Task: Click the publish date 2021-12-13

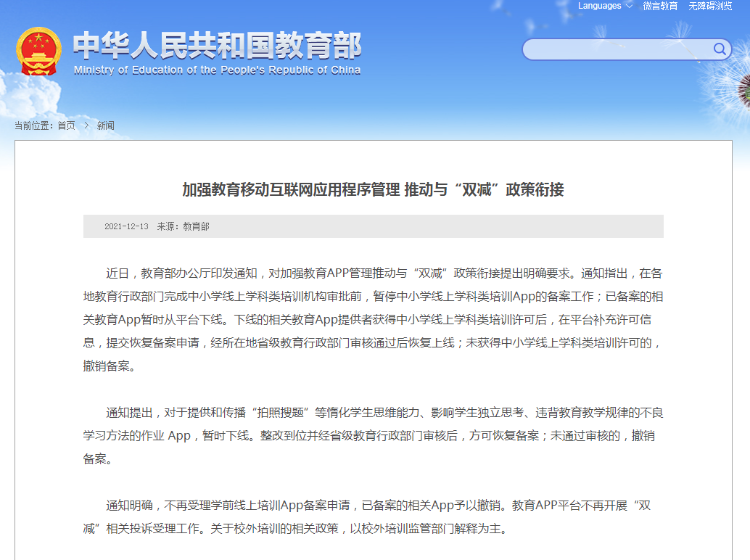Action: [x=126, y=226]
